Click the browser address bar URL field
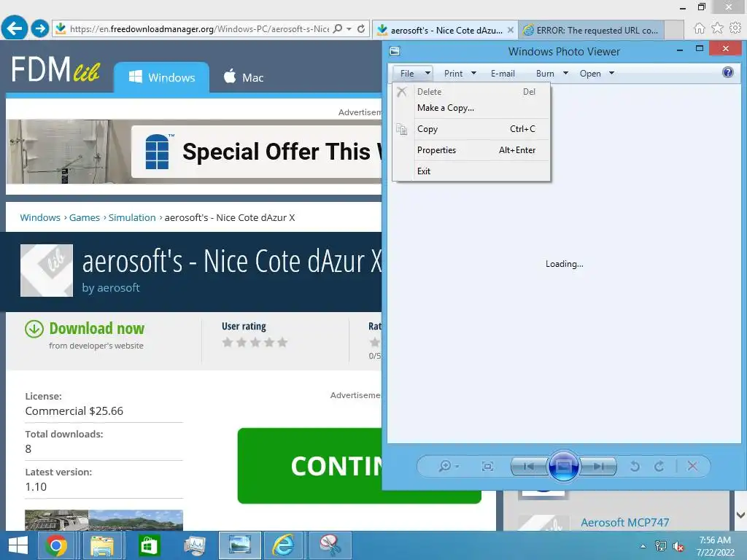This screenshot has width=747, height=560. pos(199,28)
